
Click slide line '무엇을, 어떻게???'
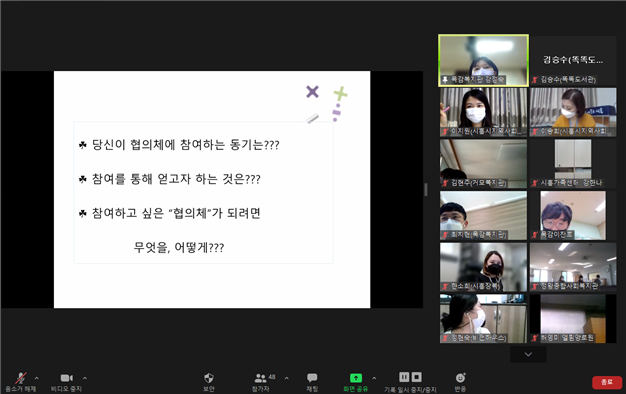click(179, 247)
